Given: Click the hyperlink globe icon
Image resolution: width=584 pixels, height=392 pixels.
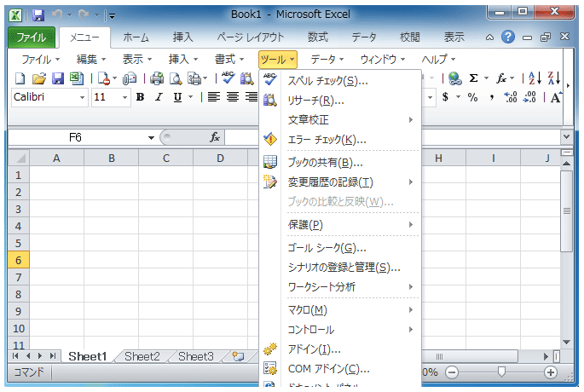Looking at the screenshot, I should pyautogui.click(x=454, y=78).
